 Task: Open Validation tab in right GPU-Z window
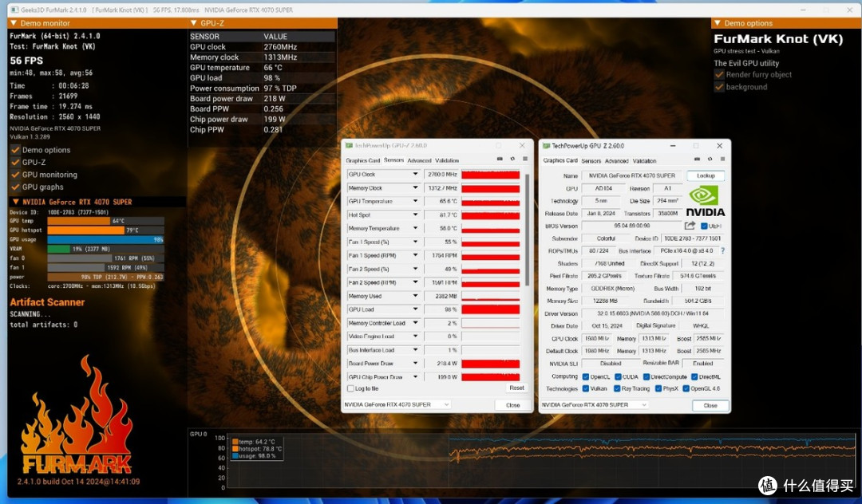(644, 161)
